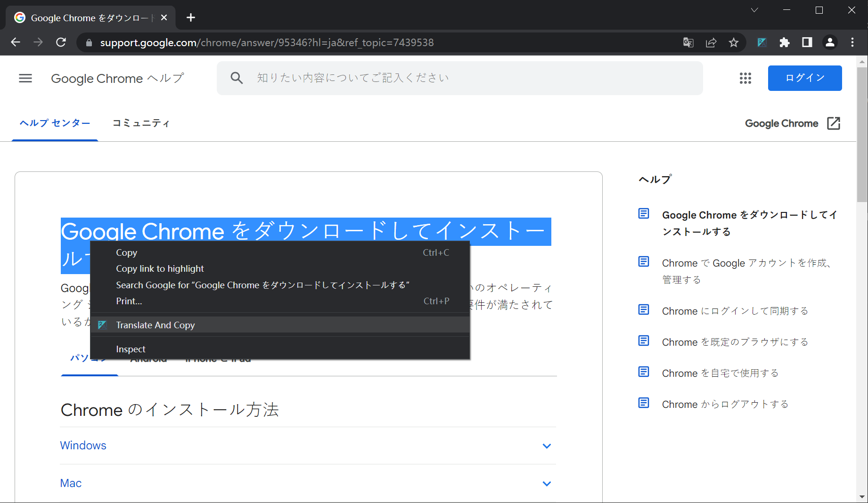Open Chrome を既定のブラウザにする article

[735, 342]
